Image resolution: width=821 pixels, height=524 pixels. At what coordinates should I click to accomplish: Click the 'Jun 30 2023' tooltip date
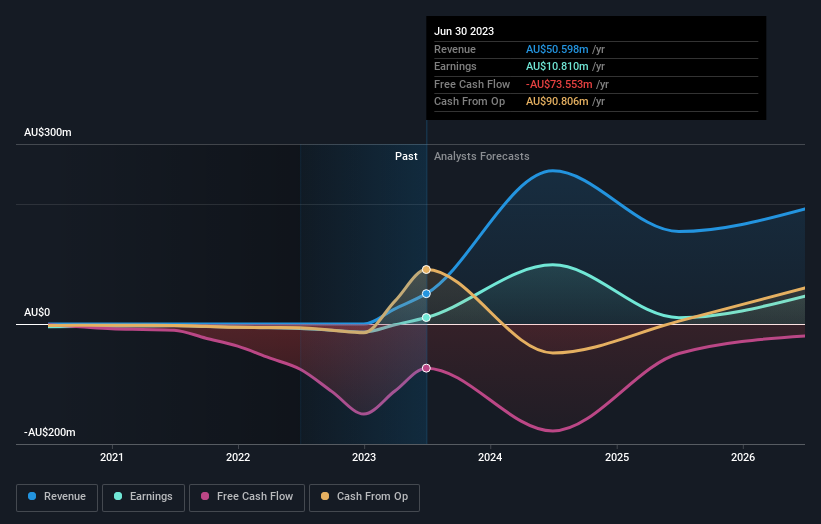[x=464, y=31]
